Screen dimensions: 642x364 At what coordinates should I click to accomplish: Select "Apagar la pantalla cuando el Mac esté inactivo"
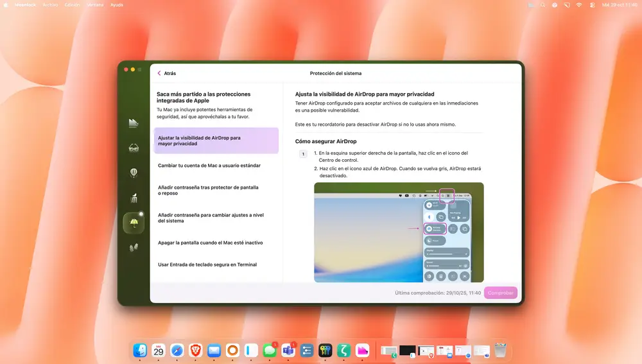[x=210, y=243]
